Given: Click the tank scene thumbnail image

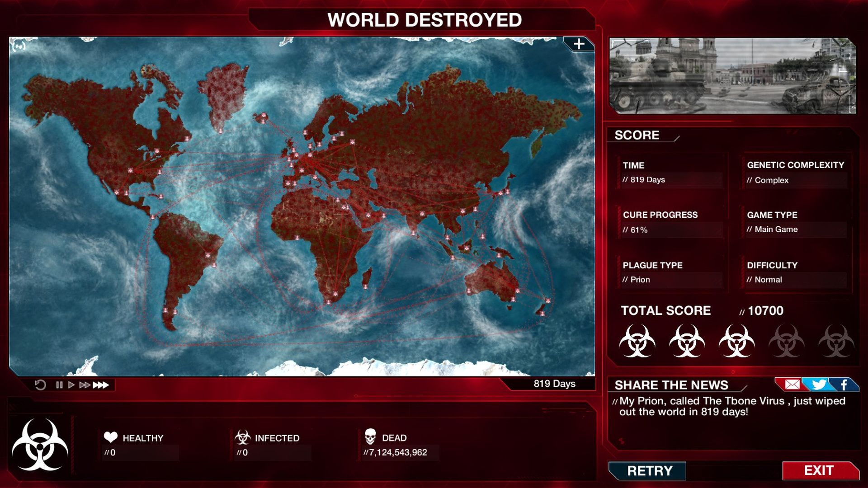Looking at the screenshot, I should 732,75.
